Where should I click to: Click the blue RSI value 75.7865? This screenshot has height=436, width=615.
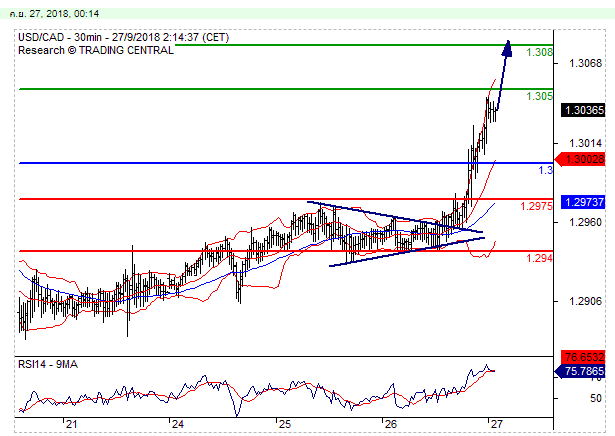(x=580, y=371)
